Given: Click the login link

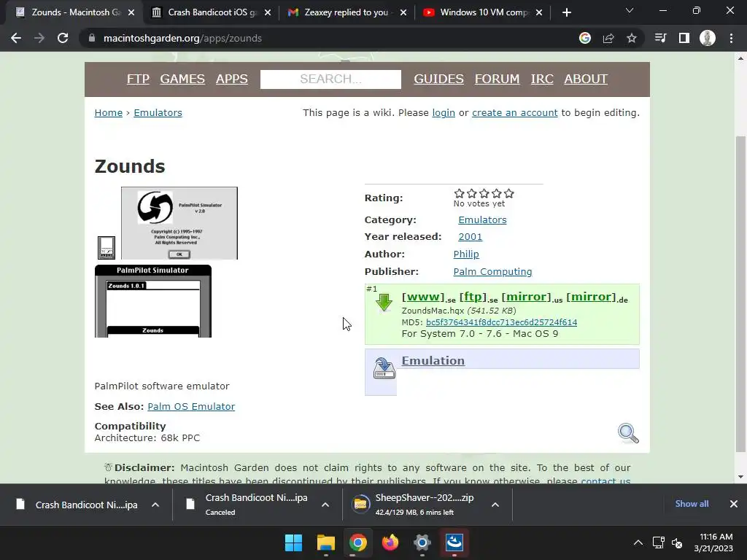Looking at the screenshot, I should [444, 113].
